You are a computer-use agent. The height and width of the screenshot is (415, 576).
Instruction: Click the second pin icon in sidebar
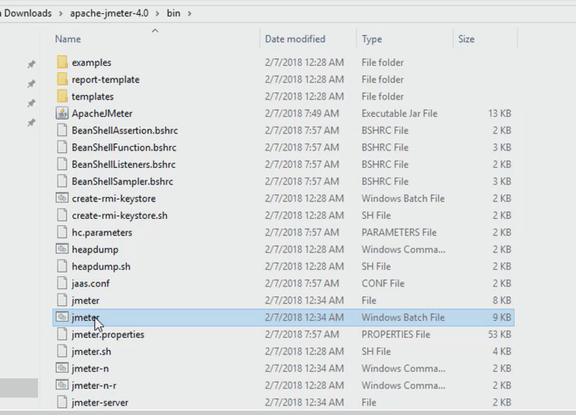[x=32, y=84]
